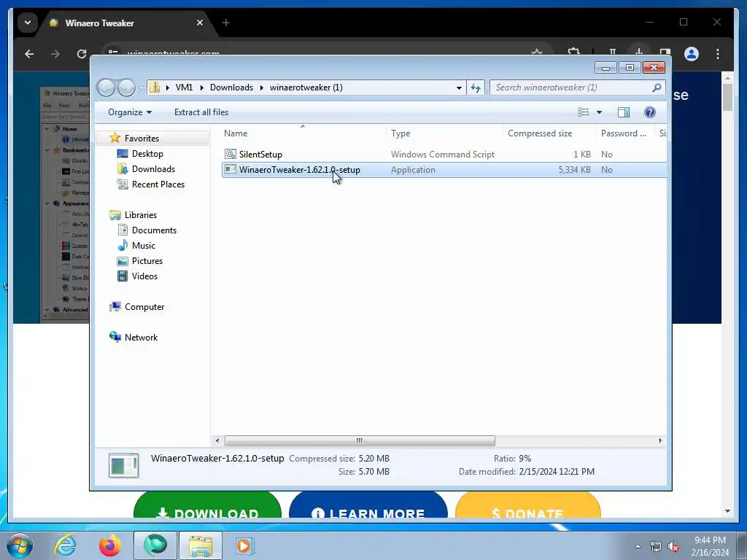Refresh the winaerotweaker (1) folder view
Viewport: 747px width, 560px height.
pos(476,87)
